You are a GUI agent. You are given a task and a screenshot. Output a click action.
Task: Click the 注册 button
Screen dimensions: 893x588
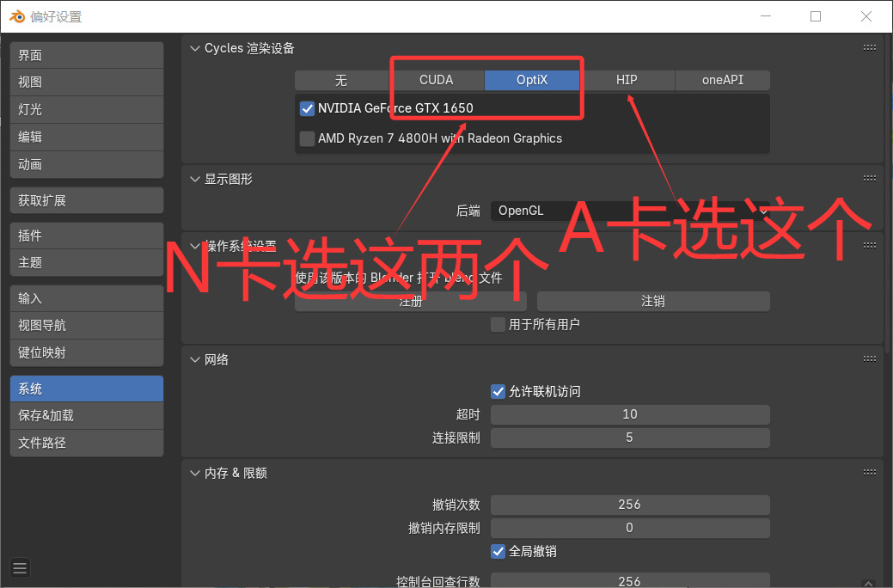click(x=411, y=302)
